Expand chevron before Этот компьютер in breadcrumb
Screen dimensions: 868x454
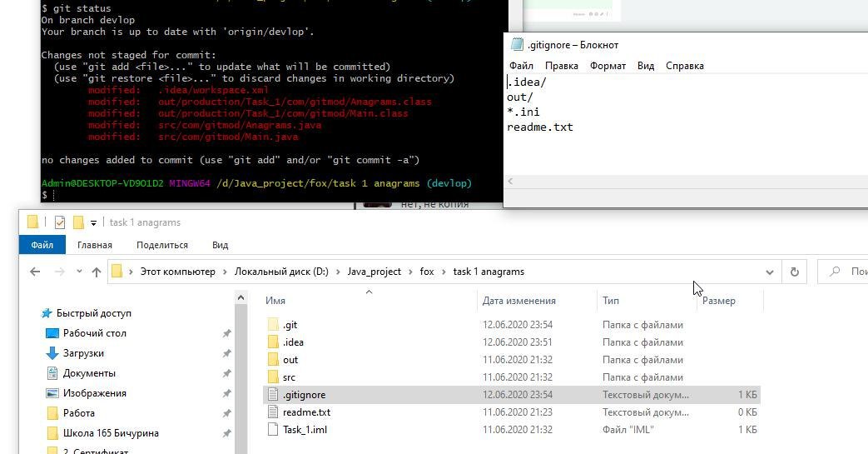coord(131,272)
